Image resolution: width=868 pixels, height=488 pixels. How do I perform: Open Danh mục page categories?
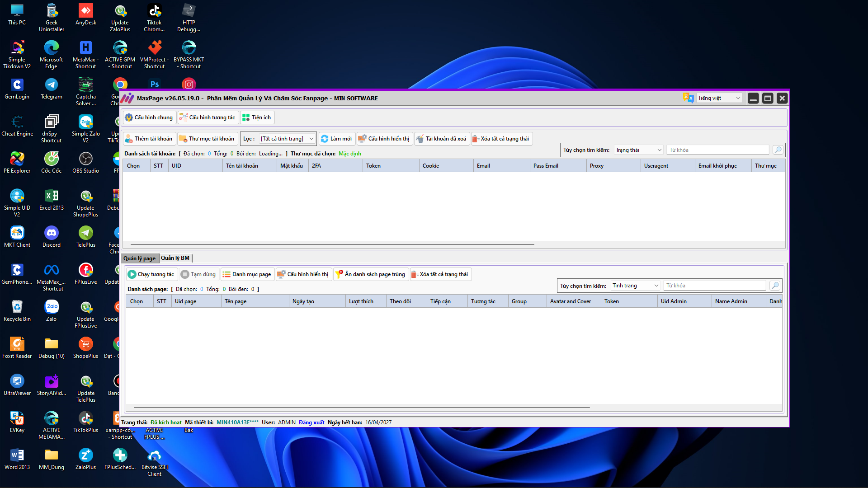click(247, 274)
